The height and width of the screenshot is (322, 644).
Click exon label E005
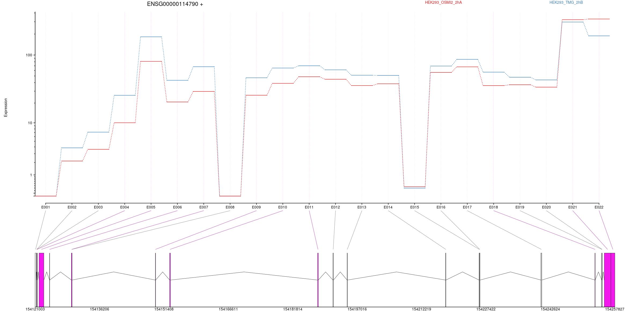click(151, 207)
